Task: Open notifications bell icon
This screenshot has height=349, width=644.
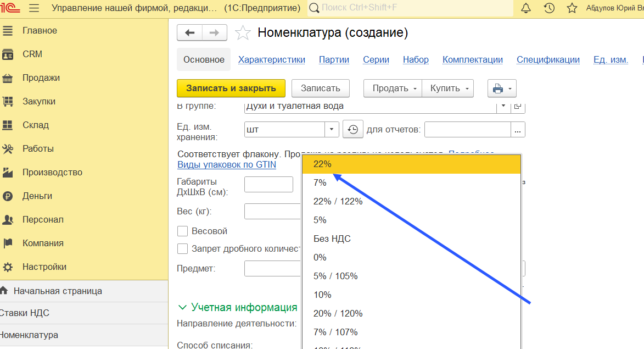Action: [526, 8]
